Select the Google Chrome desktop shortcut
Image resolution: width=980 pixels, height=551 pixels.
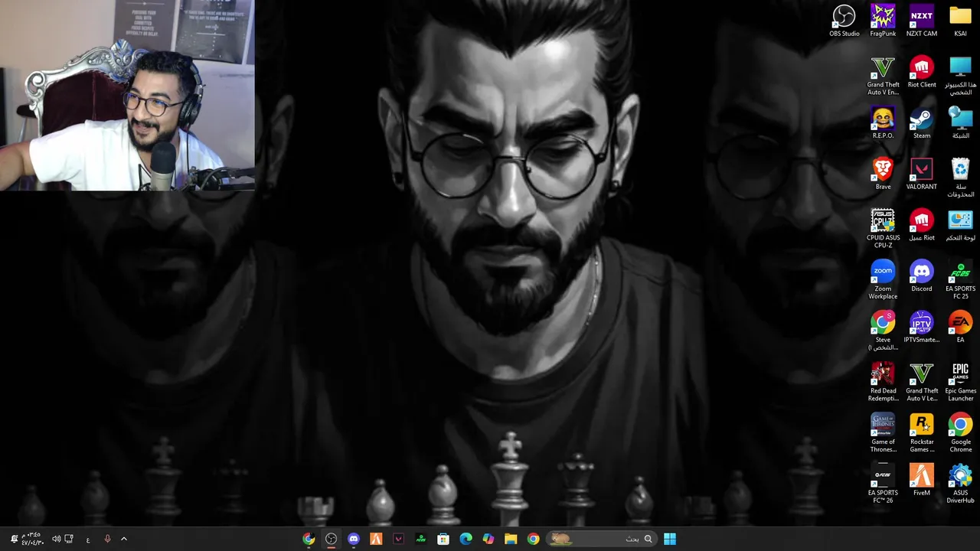(960, 433)
